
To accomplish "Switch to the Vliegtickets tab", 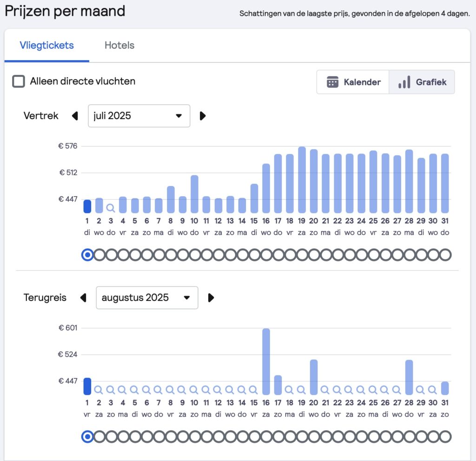I will (x=47, y=45).
